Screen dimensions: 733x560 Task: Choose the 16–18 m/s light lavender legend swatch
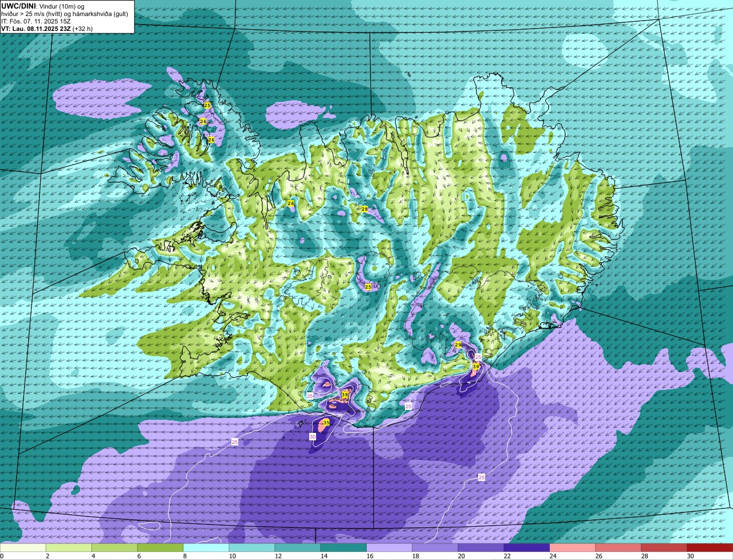tap(389, 548)
